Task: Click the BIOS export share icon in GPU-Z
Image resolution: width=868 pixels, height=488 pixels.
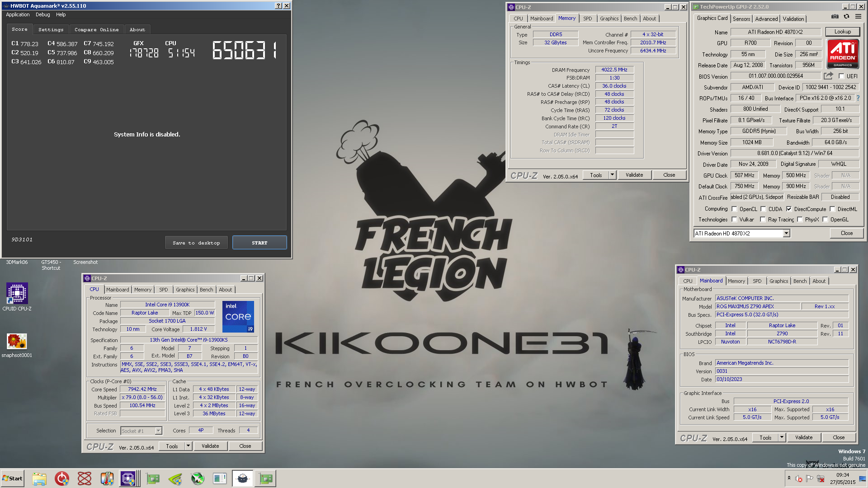Action: coord(828,76)
